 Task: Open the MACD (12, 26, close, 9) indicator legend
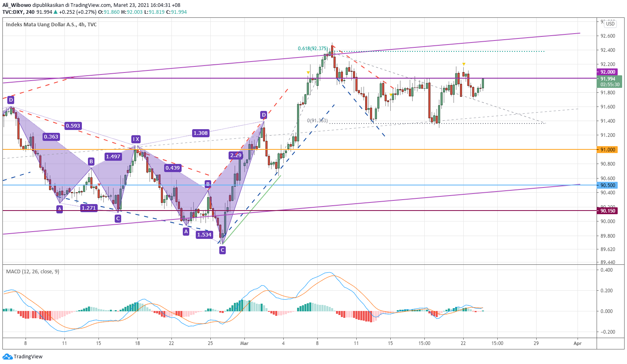pyautogui.click(x=32, y=271)
